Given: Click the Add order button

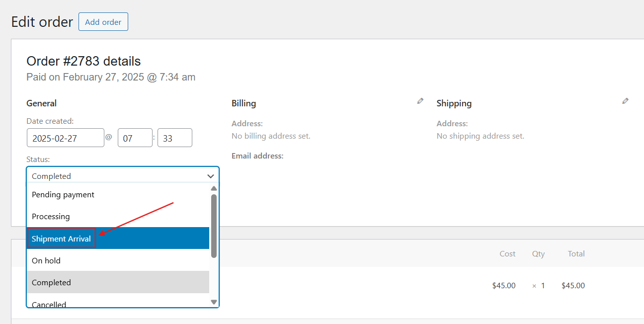Looking at the screenshot, I should pos(103,22).
